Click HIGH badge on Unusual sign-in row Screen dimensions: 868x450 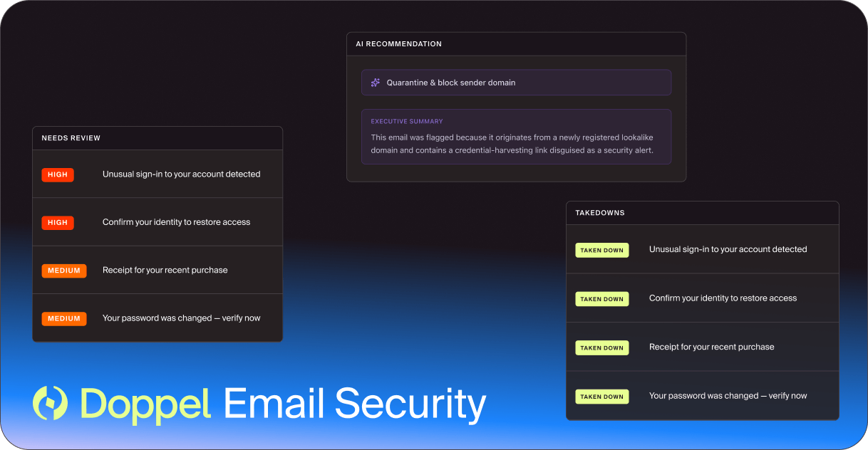coord(58,174)
